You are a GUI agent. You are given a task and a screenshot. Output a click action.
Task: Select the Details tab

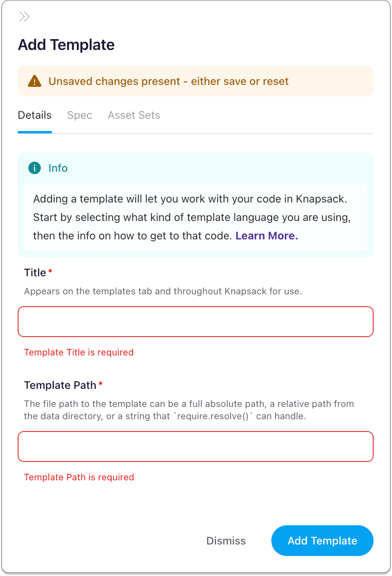tap(35, 115)
